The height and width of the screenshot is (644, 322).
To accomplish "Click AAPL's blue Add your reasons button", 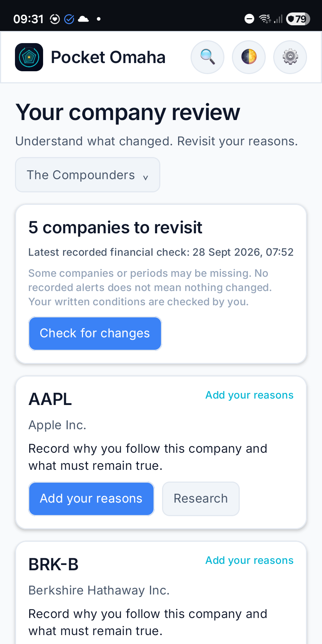I will coord(91,499).
